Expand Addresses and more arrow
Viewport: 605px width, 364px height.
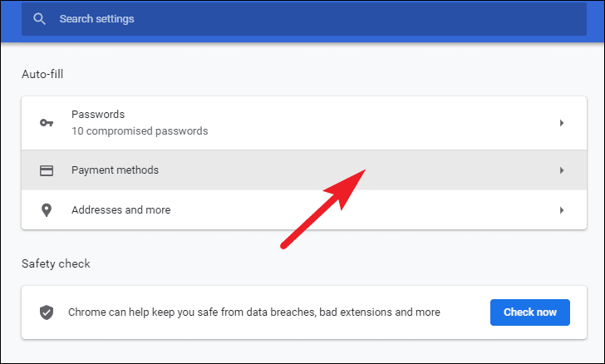click(562, 210)
